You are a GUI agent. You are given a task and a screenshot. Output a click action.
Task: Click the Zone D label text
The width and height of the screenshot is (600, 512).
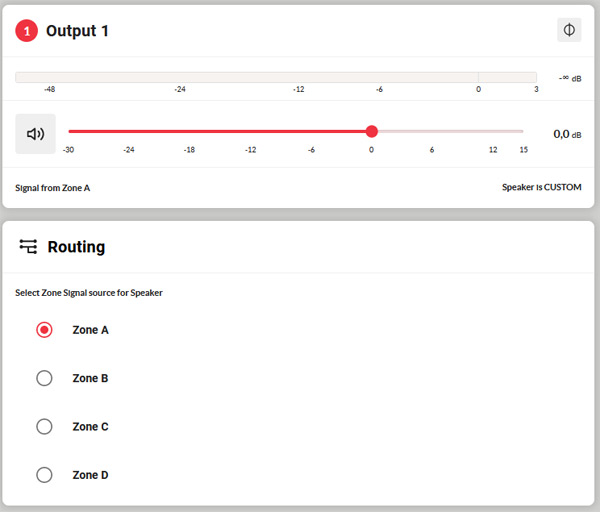pos(91,475)
